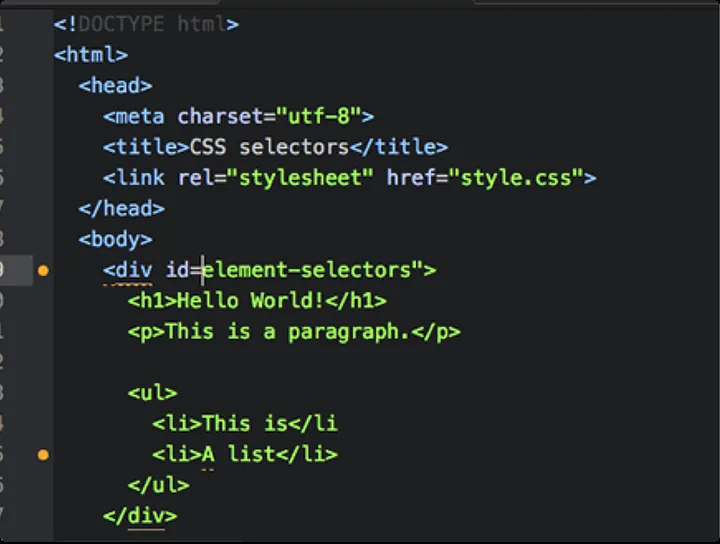Click the list item text 'This is'
Image resolution: width=720 pixels, height=544 pixels.
[x=245, y=423]
